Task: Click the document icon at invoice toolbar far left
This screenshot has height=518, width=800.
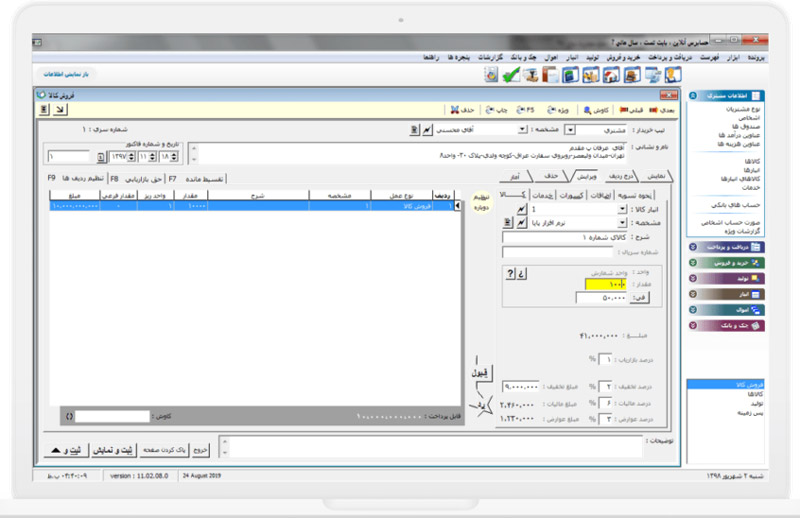Action: 44,109
